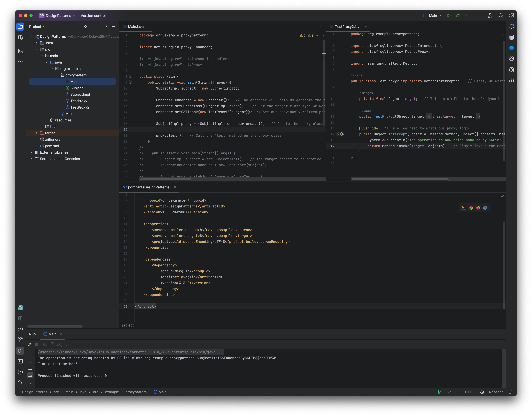Open the Database tool window icon
The image size is (532, 416).
tap(511, 37)
